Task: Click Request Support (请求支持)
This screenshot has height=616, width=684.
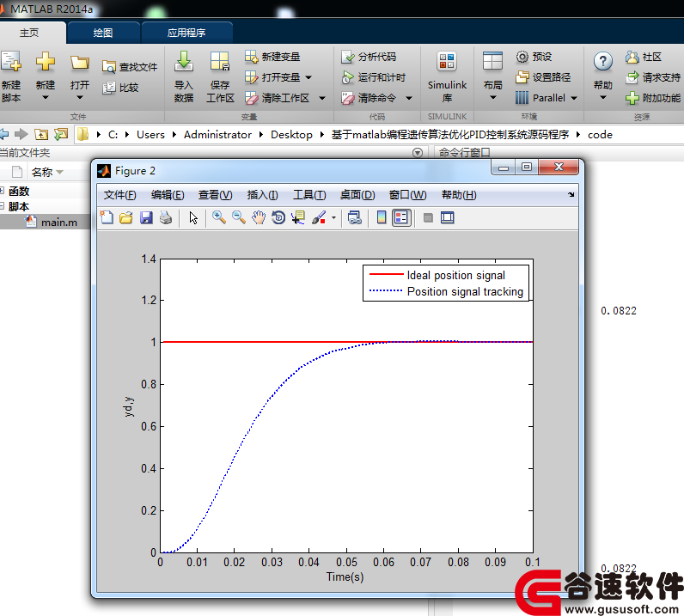Action: tap(652, 77)
